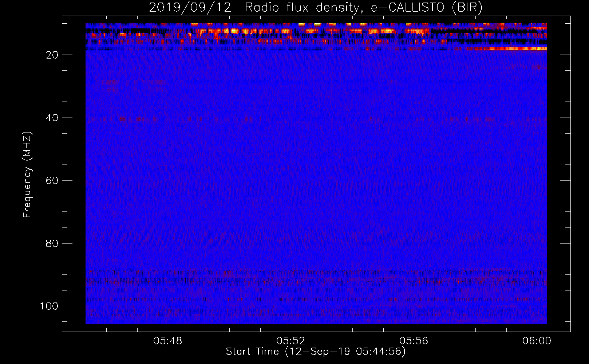Click the "Start Time (12-Sep-19 05:44:56)" axis label
The height and width of the screenshot is (364, 589).
(316, 352)
